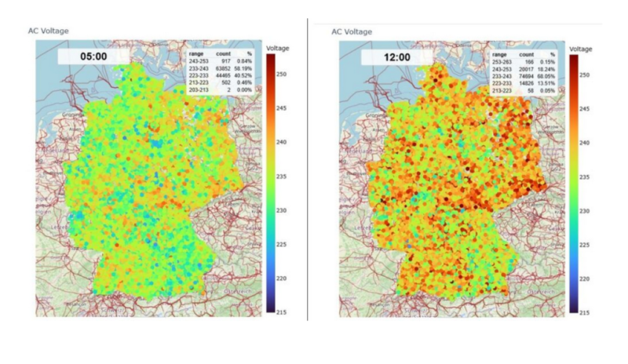Click the 203-213 range row

pyautogui.click(x=221, y=89)
